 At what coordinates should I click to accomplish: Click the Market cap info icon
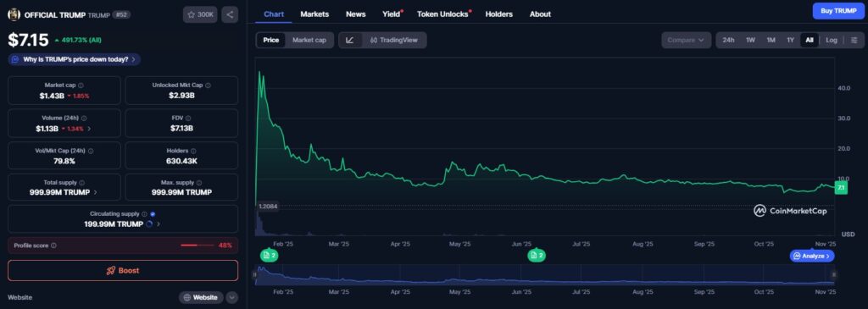pyautogui.click(x=81, y=86)
